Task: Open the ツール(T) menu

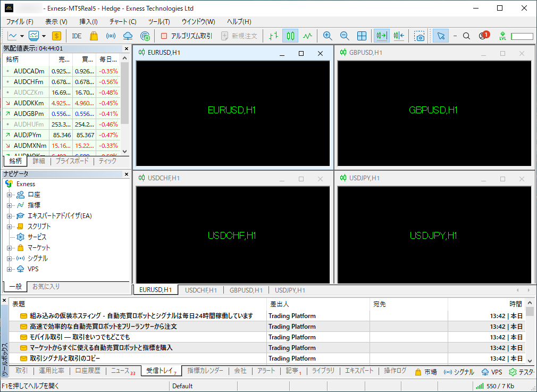Action: tap(159, 22)
